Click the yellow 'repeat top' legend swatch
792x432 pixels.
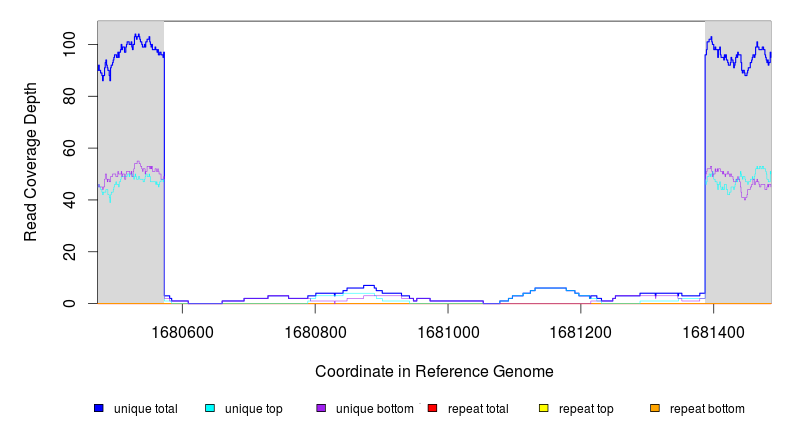[544, 409]
